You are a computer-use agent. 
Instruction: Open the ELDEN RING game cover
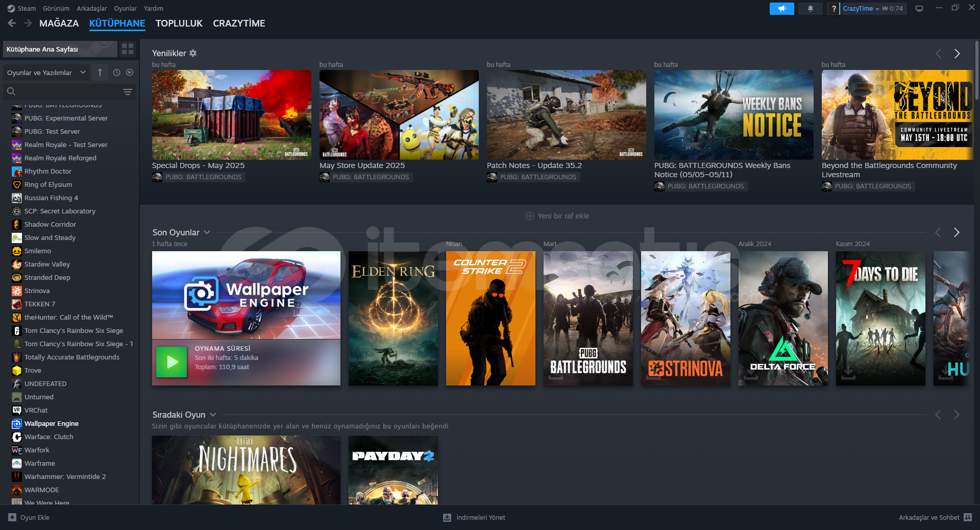[393, 318]
